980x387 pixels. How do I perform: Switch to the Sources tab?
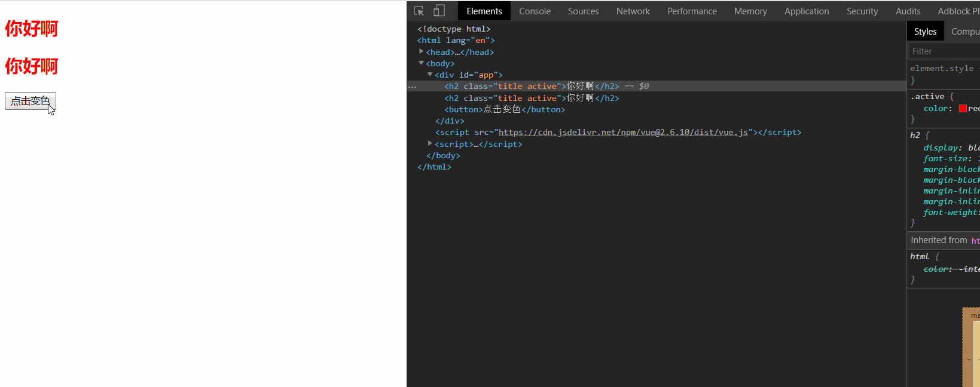pos(584,11)
